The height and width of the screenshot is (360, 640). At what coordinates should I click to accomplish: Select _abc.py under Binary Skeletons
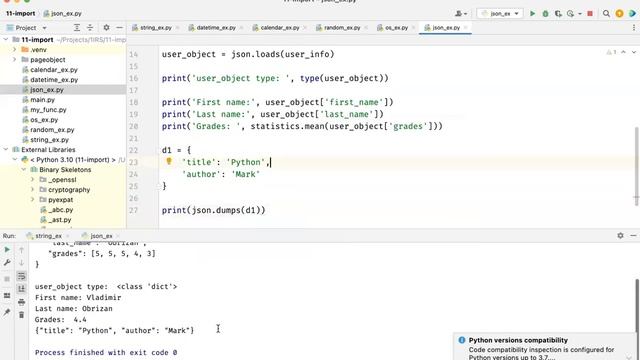tap(60, 210)
